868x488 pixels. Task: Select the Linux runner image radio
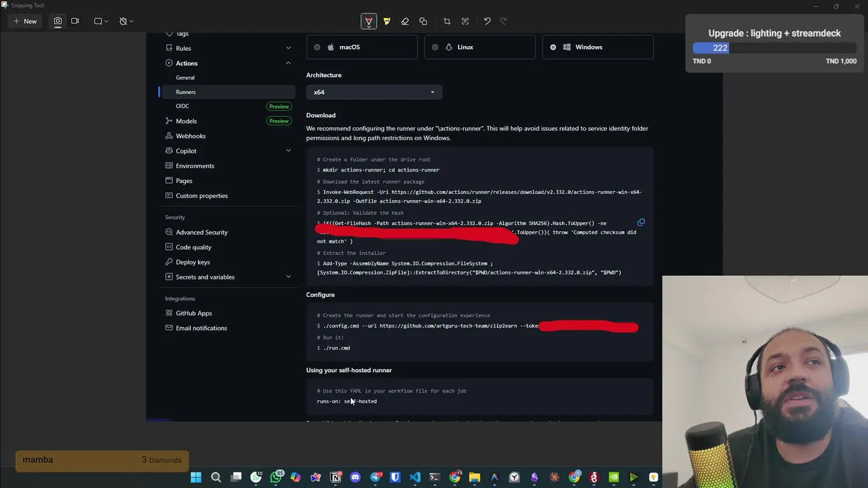pyautogui.click(x=435, y=47)
